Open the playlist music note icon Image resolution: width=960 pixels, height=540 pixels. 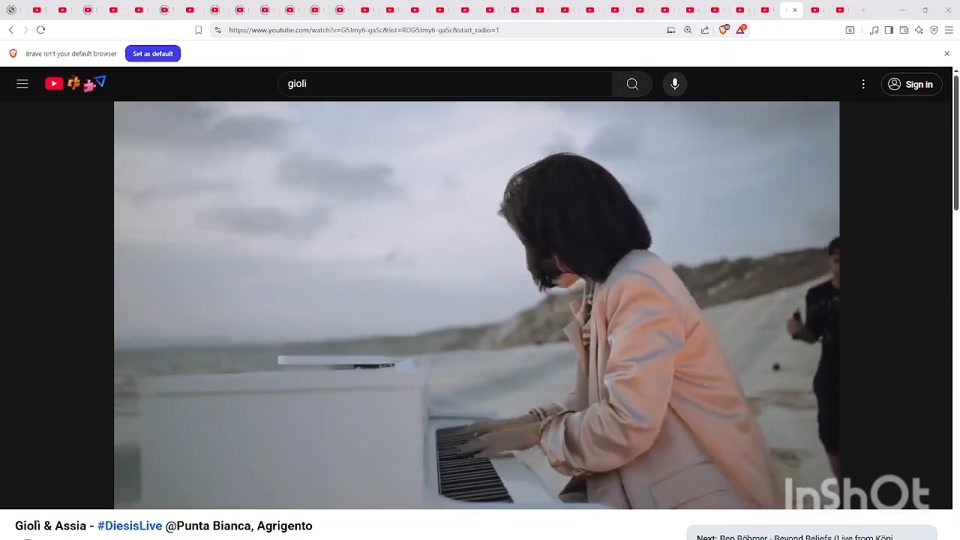coord(874,30)
